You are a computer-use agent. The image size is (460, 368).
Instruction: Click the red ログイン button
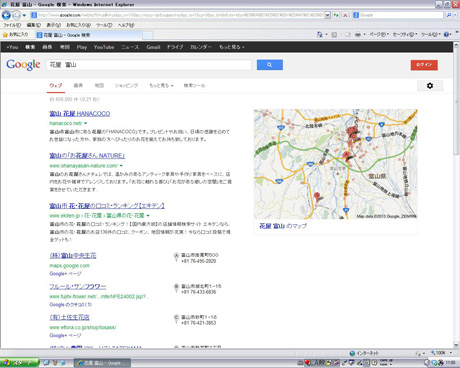pos(424,65)
